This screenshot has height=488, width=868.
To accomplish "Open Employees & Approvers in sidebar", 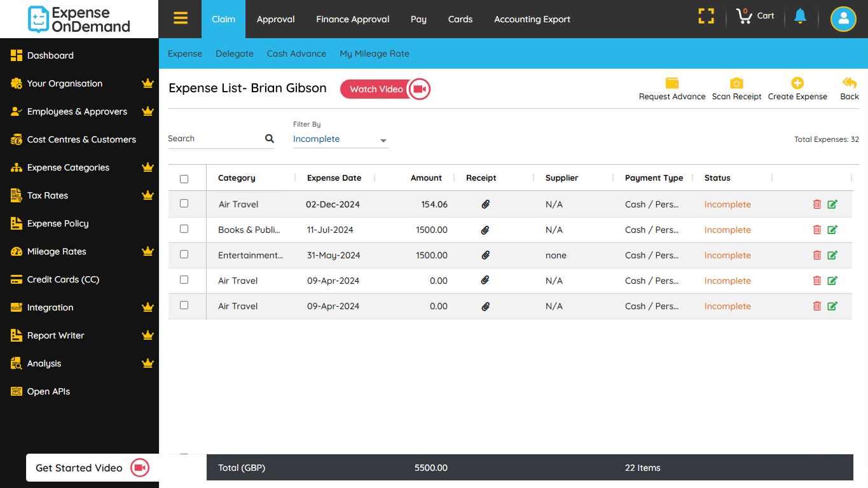I will pos(77,111).
